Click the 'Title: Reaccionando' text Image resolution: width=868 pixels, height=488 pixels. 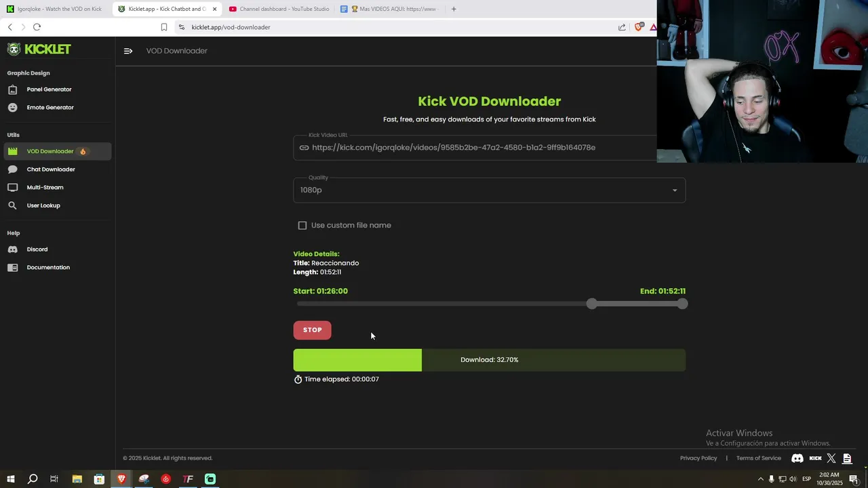tap(326, 263)
